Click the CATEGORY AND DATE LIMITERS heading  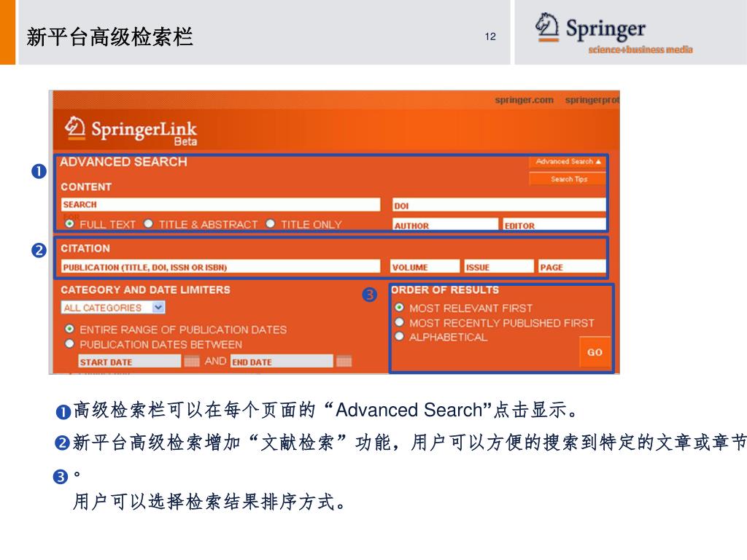click(x=145, y=289)
